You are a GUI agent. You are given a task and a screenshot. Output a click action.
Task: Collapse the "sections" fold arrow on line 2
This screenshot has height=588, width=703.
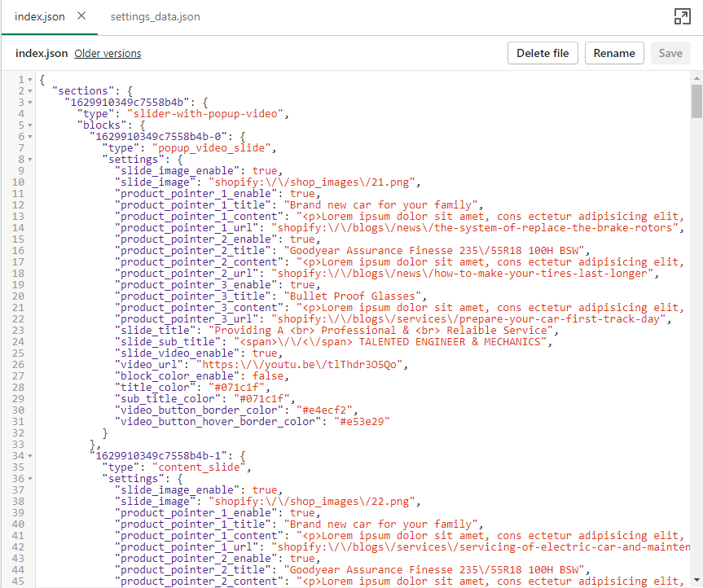click(x=30, y=91)
